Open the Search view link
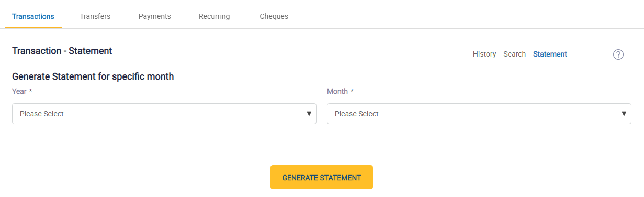This screenshot has height=197, width=644. [x=514, y=54]
